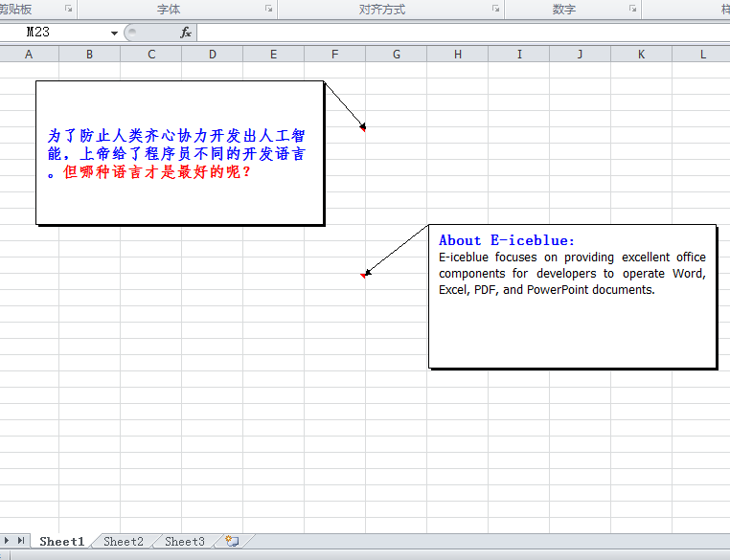The image size is (730, 560).
Task: Click the 数字 ribbon group label
Action: [x=564, y=10]
